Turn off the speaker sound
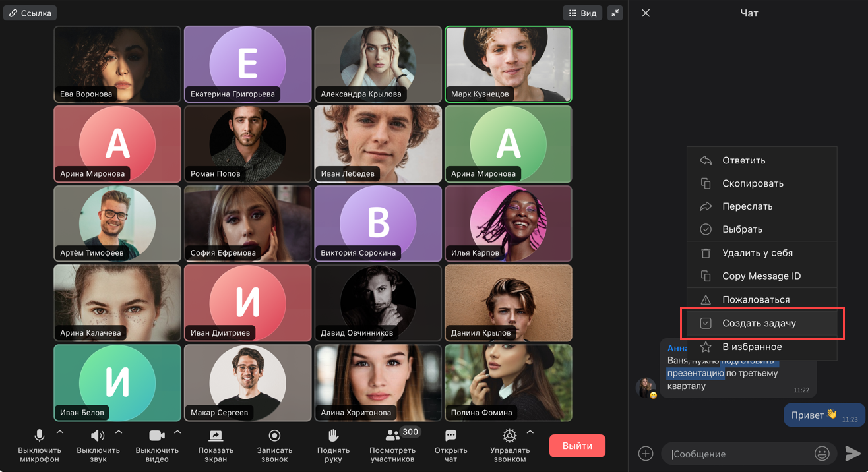 [98, 436]
